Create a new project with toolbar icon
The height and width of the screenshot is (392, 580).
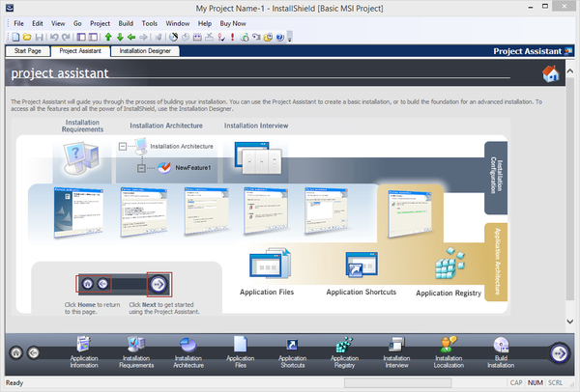click(15, 37)
